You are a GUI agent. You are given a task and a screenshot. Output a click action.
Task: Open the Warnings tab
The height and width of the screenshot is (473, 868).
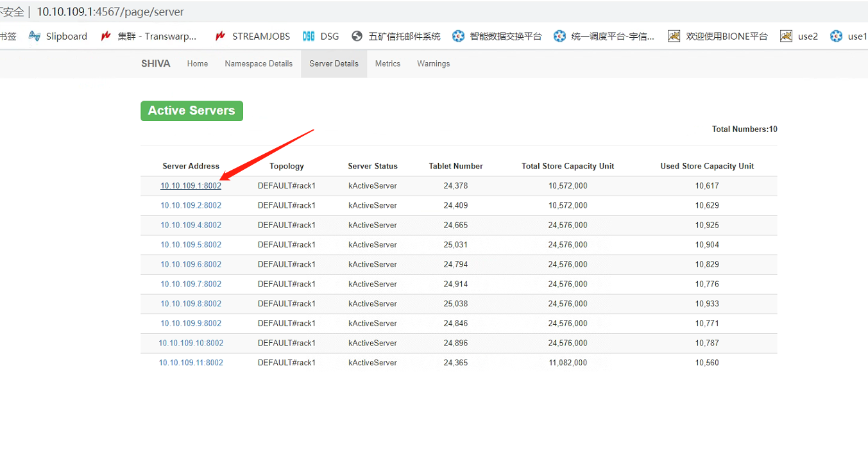pos(434,63)
